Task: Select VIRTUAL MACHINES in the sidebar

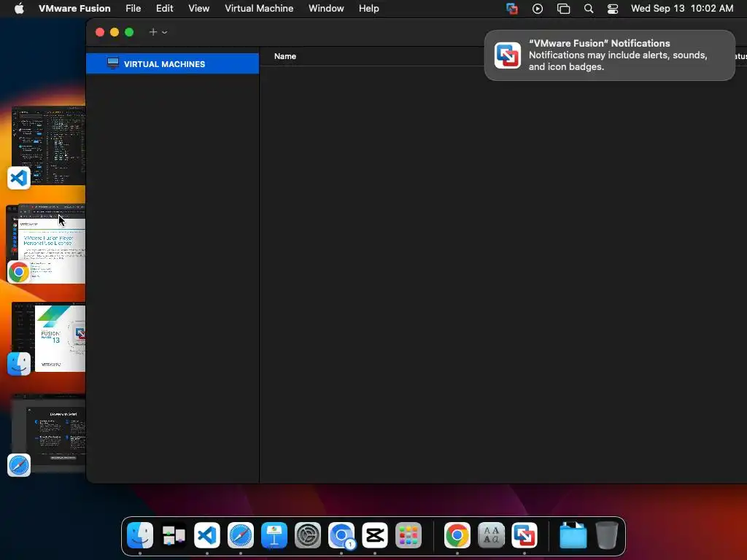Action: point(172,64)
